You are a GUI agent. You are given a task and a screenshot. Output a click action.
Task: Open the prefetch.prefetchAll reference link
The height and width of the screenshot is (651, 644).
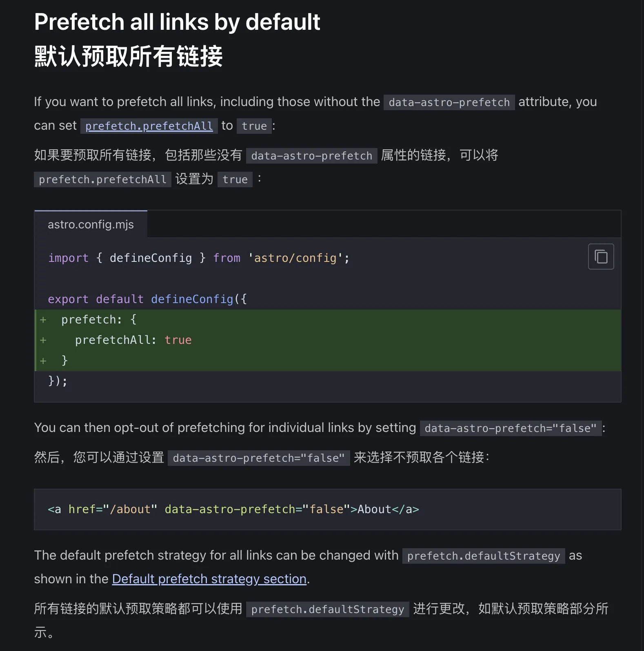click(x=149, y=126)
